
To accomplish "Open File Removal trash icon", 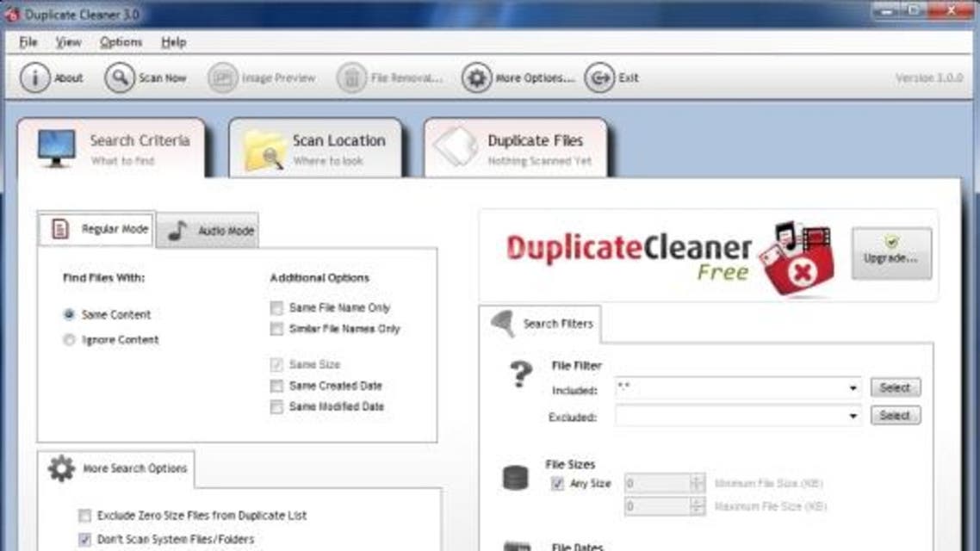I will [x=352, y=77].
